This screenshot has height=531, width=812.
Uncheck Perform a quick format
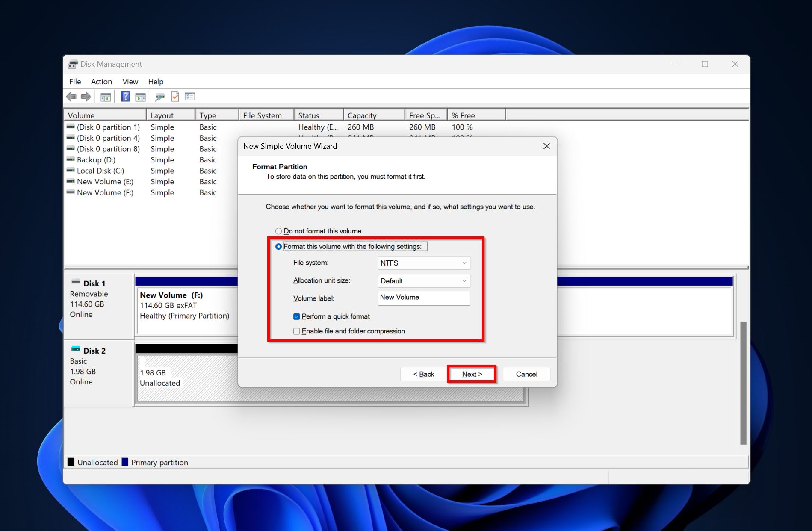(296, 317)
